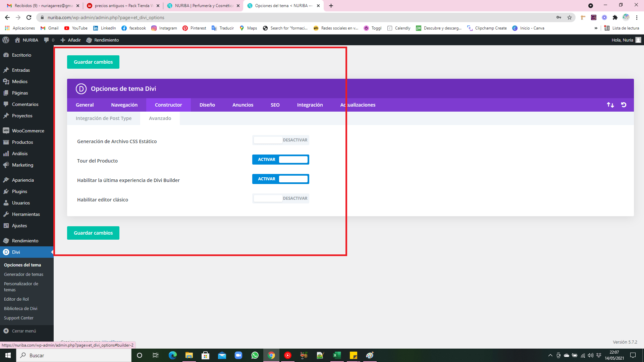
Task: Toggle Tour del Producto switch
Action: [x=281, y=160]
